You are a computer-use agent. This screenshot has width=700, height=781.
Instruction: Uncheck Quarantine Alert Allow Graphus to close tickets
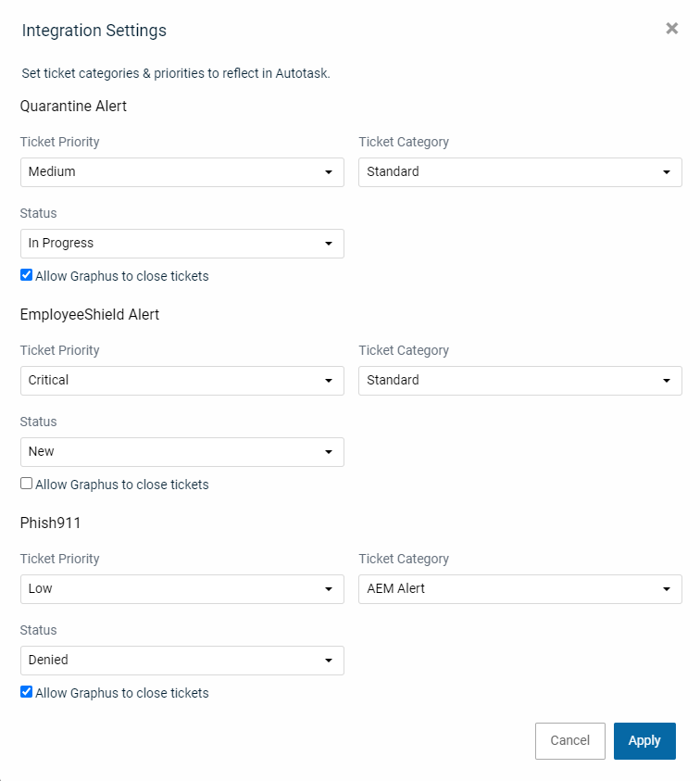click(26, 275)
